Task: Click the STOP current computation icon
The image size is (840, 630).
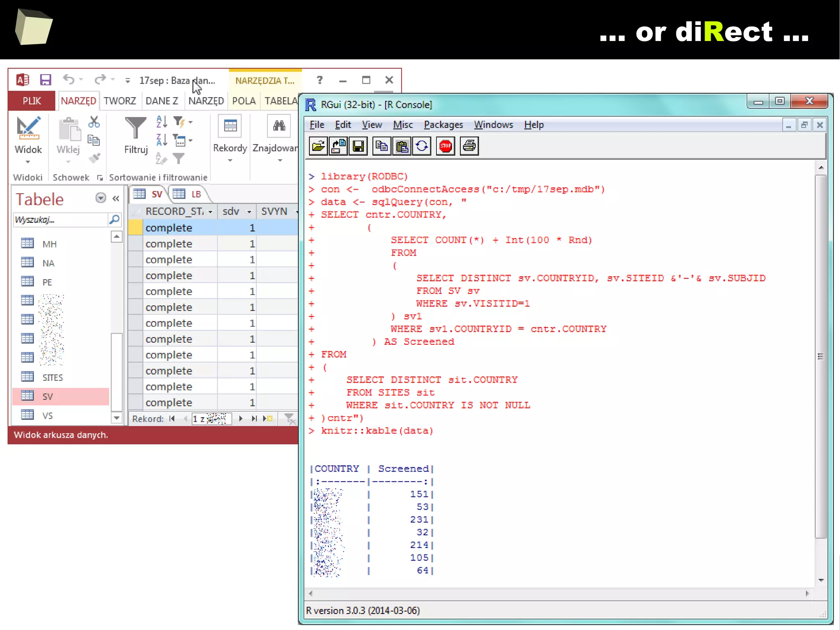Action: [x=445, y=146]
